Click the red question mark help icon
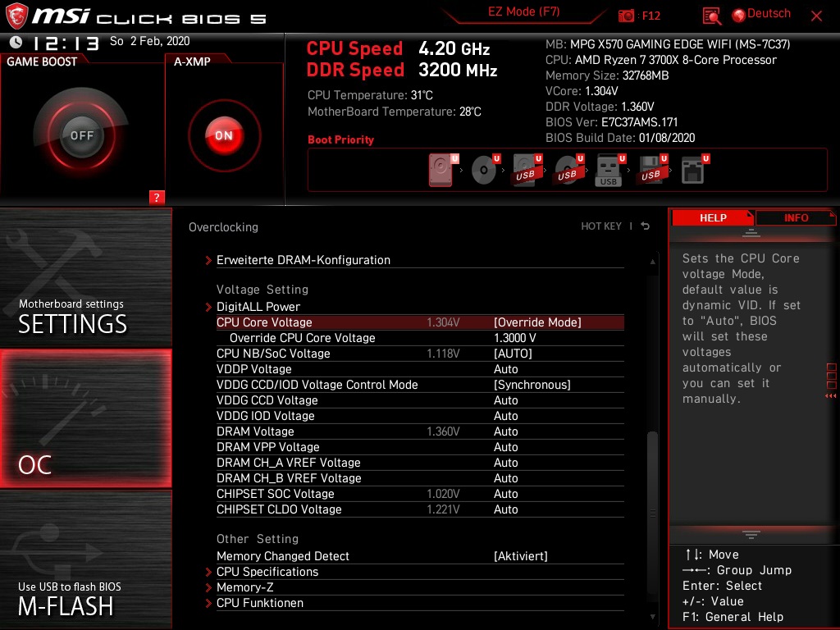Screen dimensions: 840x630 pyautogui.click(x=157, y=197)
